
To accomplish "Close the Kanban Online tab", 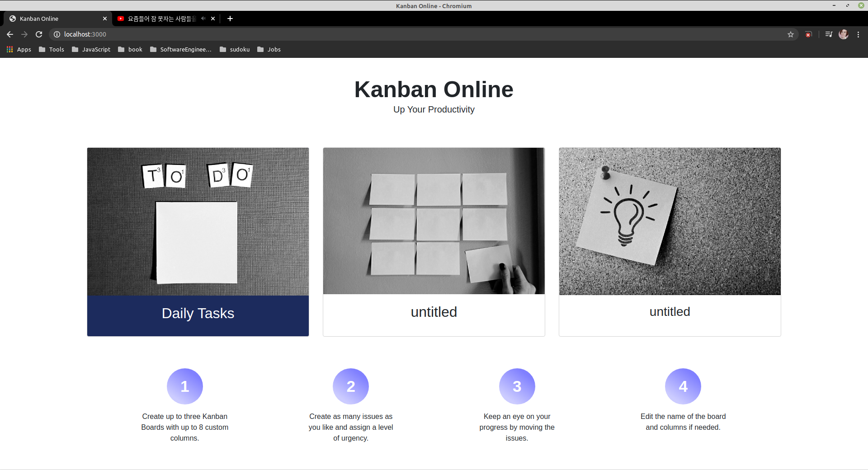I will coord(105,19).
